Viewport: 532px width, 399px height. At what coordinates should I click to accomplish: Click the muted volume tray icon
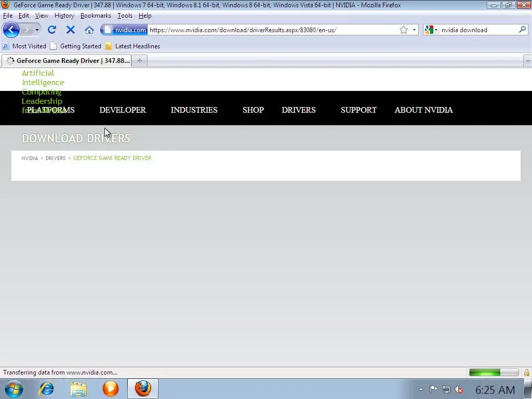point(459,390)
